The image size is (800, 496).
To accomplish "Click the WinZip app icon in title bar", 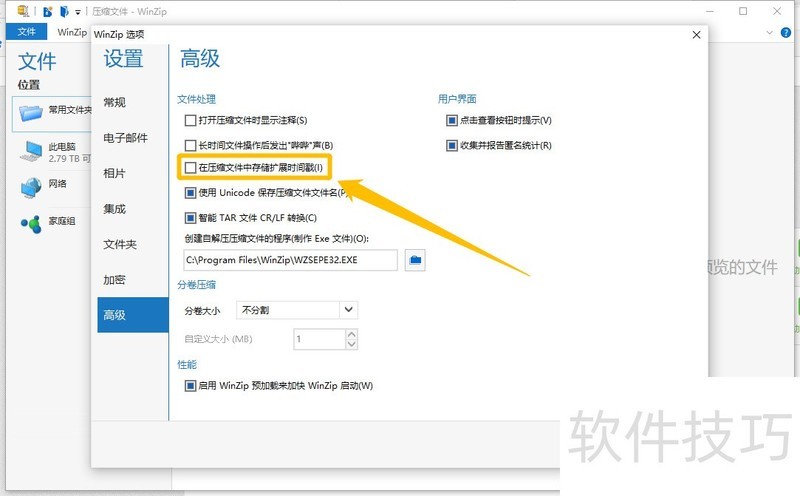I will (23, 11).
